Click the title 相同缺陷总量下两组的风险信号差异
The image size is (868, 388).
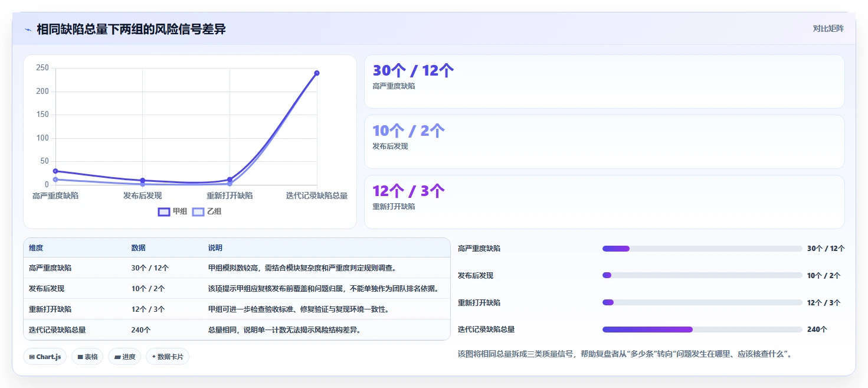click(x=131, y=29)
